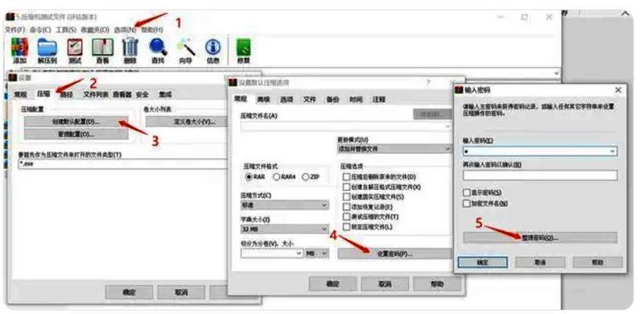The width and height of the screenshot is (644, 314).
Task: Select the RAR4 format radio button
Action: click(x=276, y=177)
